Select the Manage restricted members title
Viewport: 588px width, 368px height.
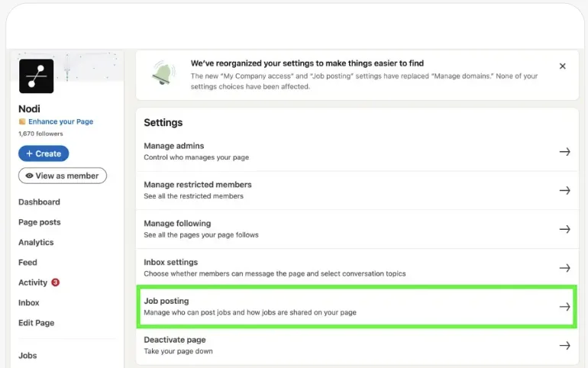pyautogui.click(x=198, y=184)
